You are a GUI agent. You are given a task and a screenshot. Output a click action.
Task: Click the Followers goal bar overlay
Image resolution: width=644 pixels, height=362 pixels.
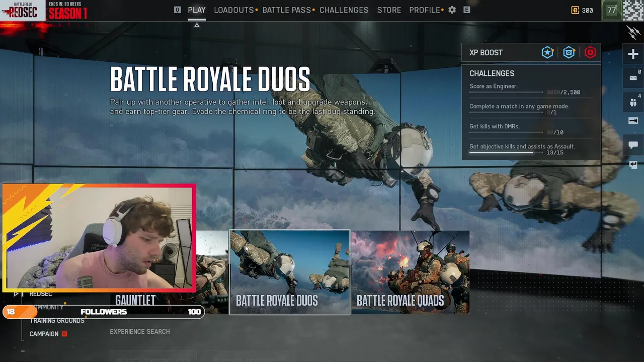point(104,312)
